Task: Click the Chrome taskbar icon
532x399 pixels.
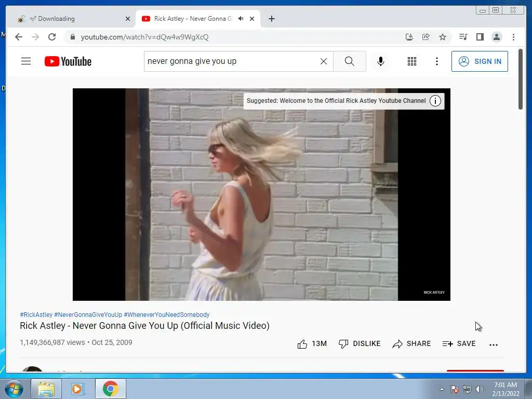Action: click(x=111, y=389)
